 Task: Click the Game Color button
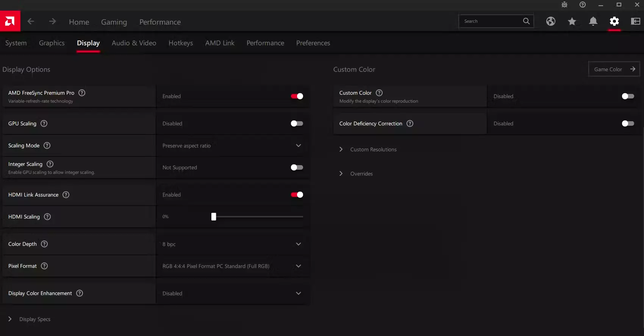(x=614, y=69)
